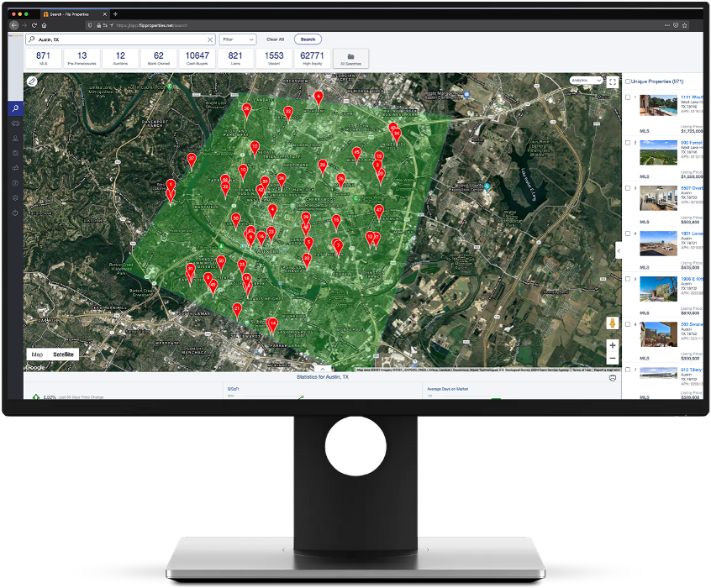Open the marketing megaphone icon in sidebar

tap(15, 168)
